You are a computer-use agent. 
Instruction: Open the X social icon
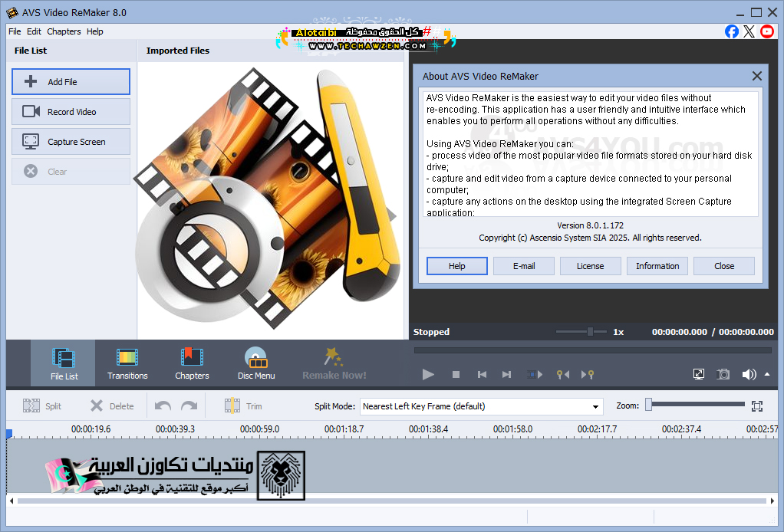[x=749, y=31]
